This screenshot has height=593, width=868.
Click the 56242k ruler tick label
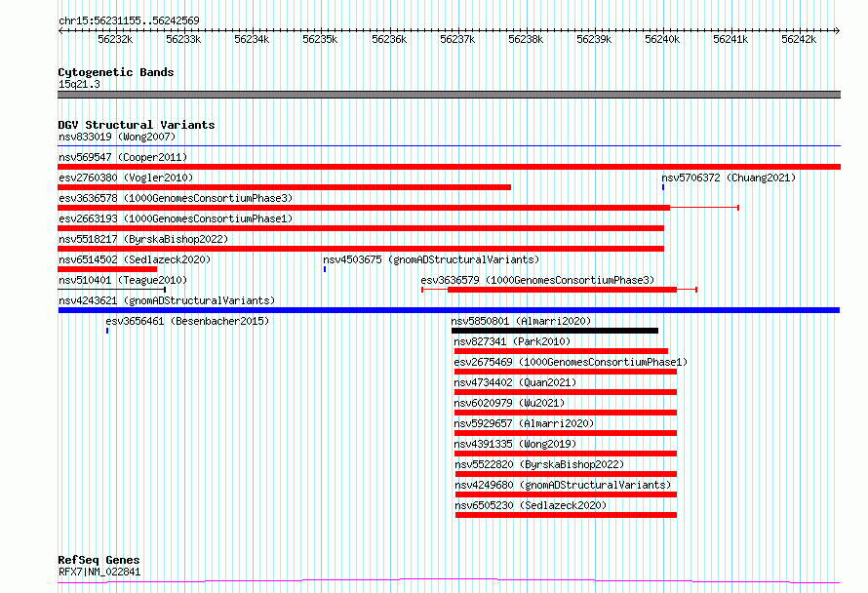799,39
